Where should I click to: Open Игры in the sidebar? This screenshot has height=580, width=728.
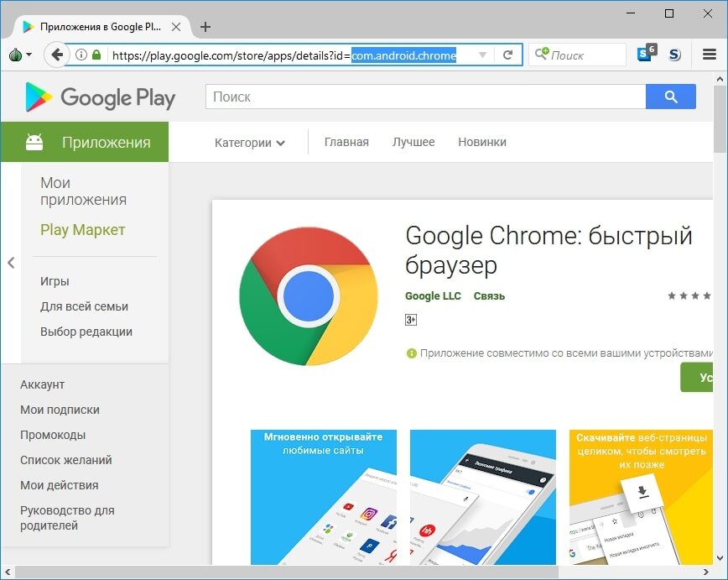tap(55, 281)
